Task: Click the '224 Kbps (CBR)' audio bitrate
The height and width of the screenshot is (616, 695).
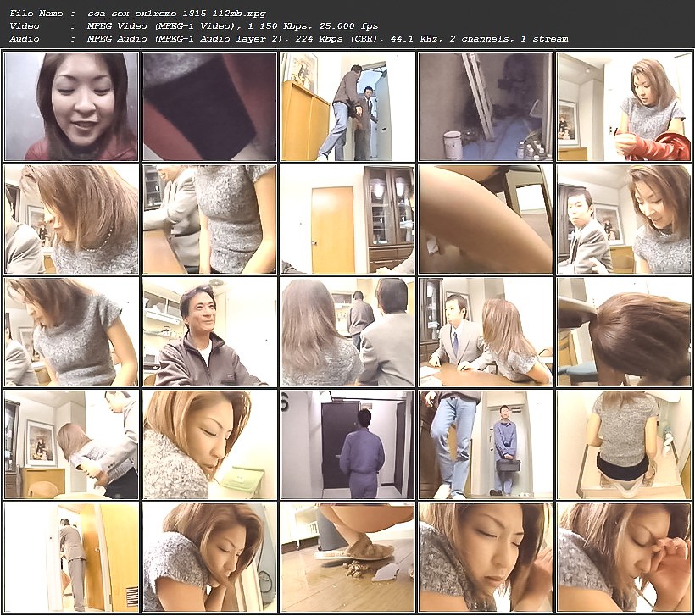Action: (339, 39)
